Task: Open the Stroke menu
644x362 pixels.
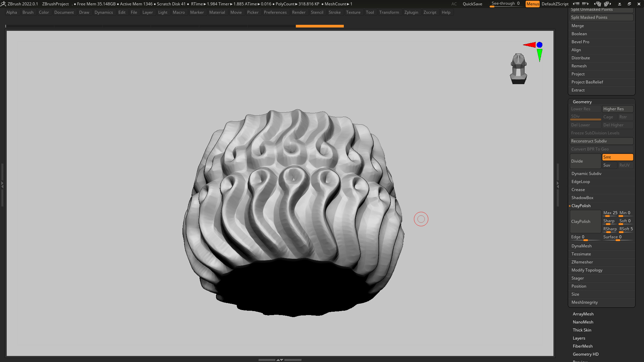Action: [334, 12]
